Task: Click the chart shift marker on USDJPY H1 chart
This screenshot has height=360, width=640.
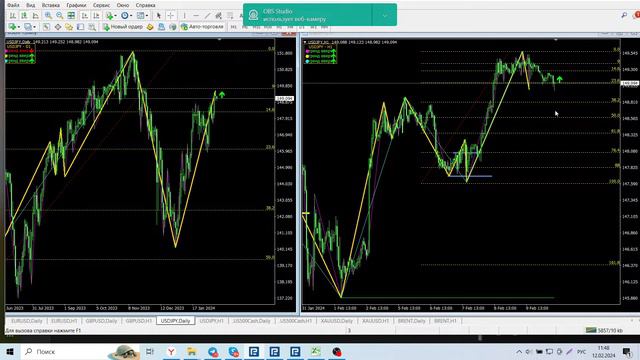Action: coord(556,40)
